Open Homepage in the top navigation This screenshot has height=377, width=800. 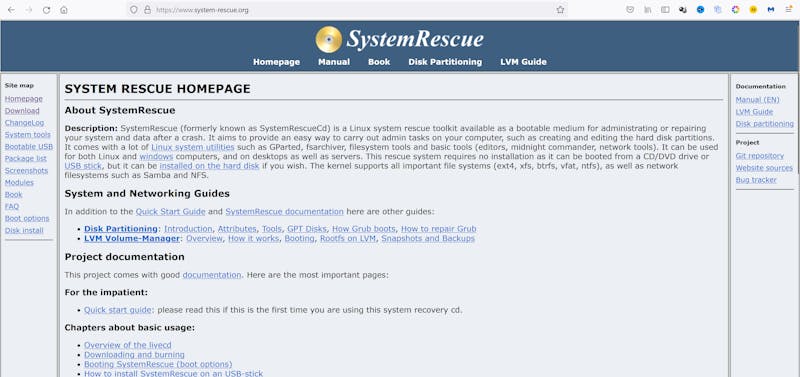[277, 62]
